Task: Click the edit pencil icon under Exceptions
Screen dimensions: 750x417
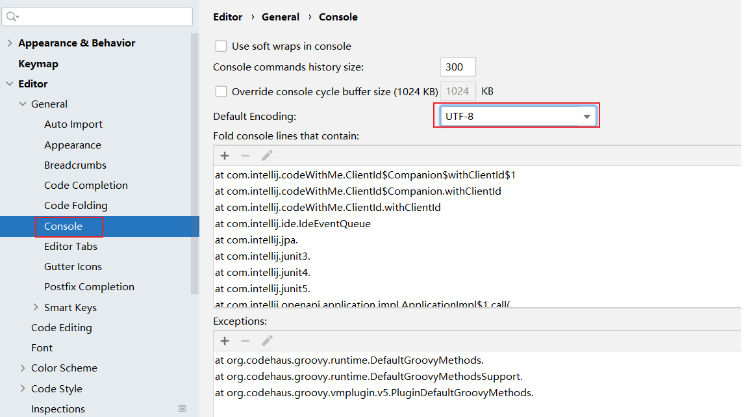Action: 267,340
